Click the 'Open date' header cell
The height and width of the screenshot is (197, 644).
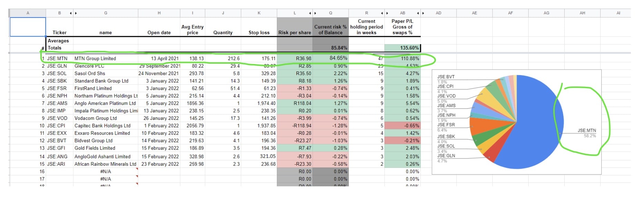(x=159, y=27)
